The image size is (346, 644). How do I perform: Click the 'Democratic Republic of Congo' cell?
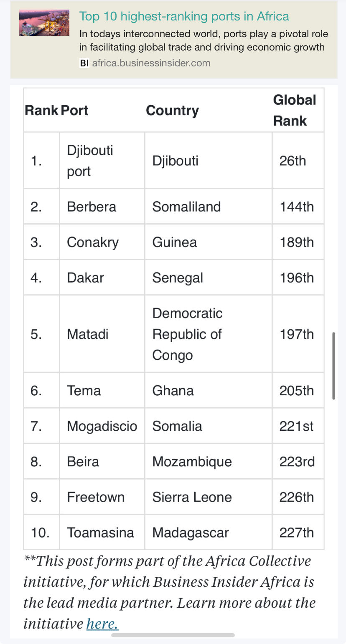[209, 334]
